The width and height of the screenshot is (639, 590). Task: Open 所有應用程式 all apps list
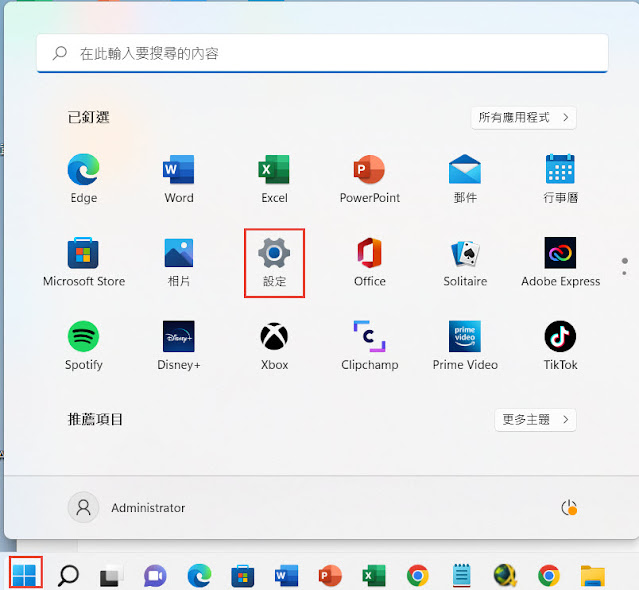(524, 118)
